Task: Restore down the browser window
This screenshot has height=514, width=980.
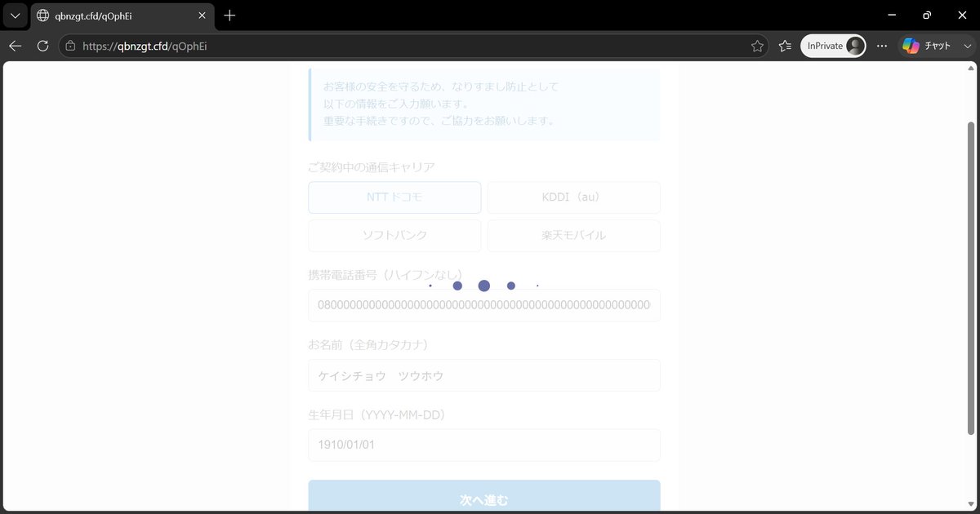Action: 927,16
